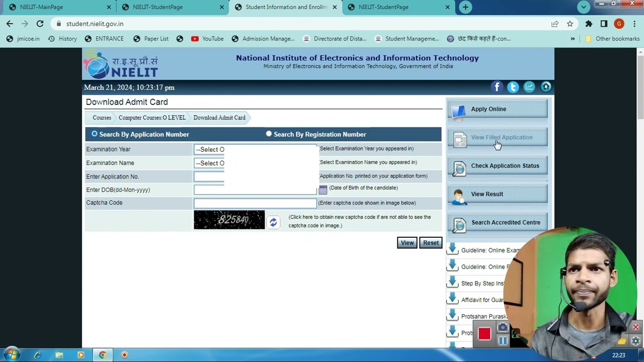Open the Google profile avatar G
Screen dimensions: 644x362
click(x=619, y=24)
